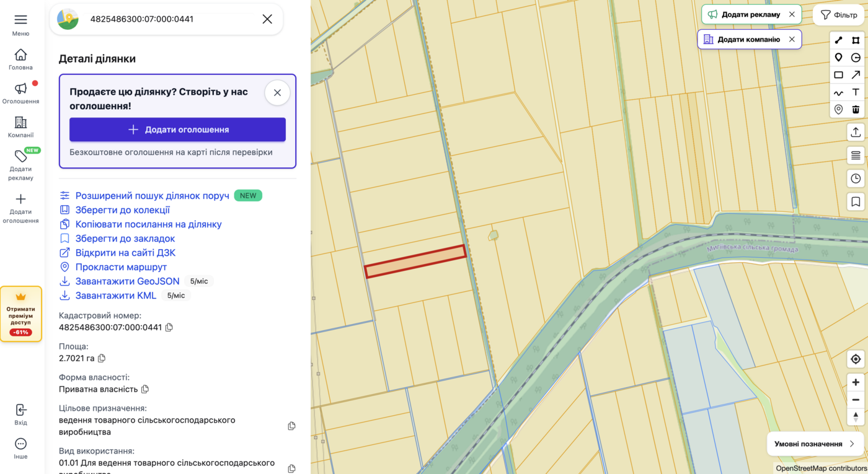Viewport: 868px width, 474px height.
Task: Dismiss the Додати рекламу chip
Action: [x=792, y=14]
